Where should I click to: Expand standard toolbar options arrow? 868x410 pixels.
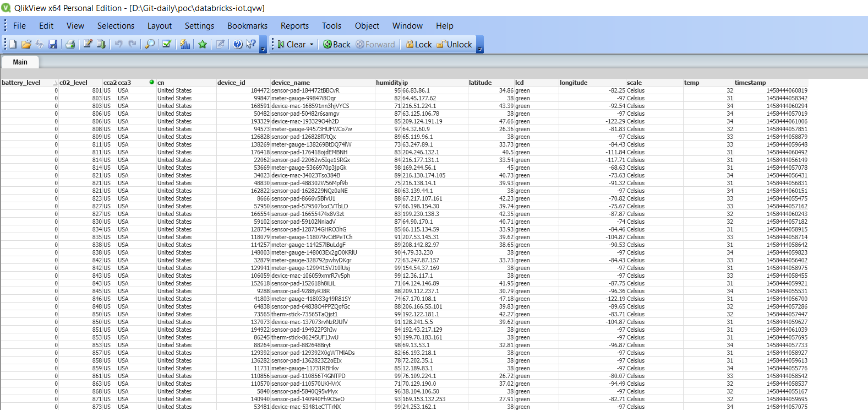263,45
